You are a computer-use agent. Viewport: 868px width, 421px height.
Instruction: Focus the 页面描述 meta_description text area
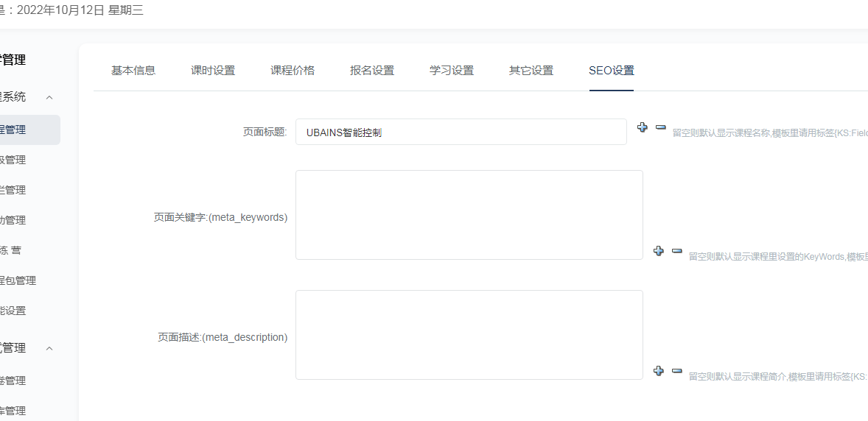(x=469, y=335)
